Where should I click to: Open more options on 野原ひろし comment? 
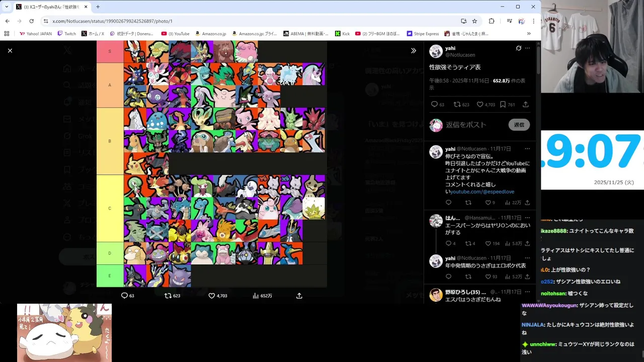tap(527, 292)
